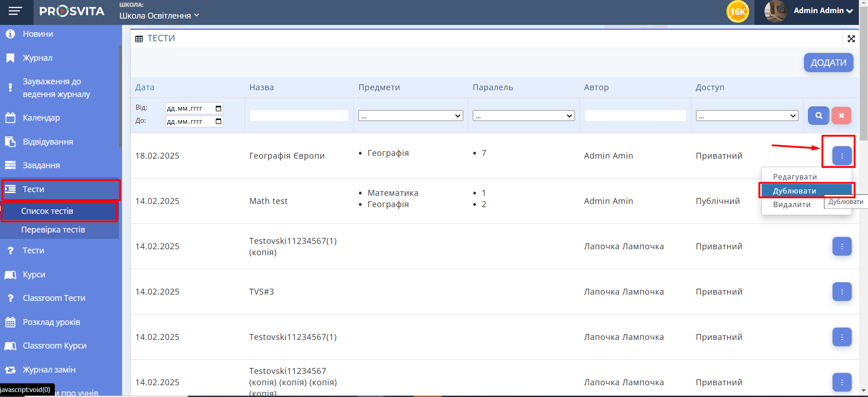Open the school selector Школа Освітлення

(159, 15)
